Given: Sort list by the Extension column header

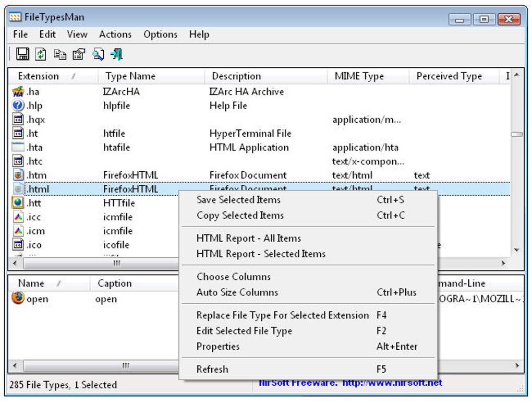Looking at the screenshot, I should pos(38,76).
